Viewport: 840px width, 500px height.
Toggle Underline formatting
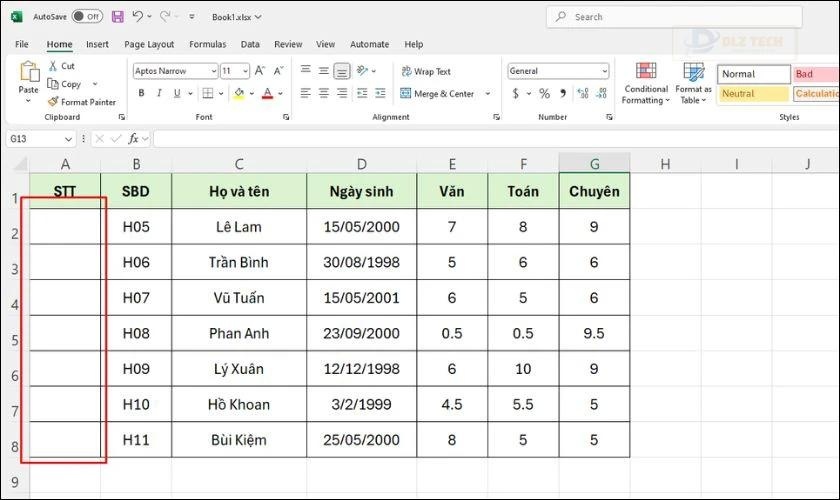tap(177, 93)
